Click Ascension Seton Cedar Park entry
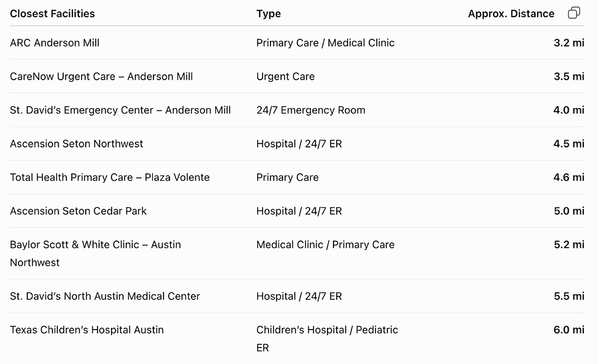 pos(78,211)
